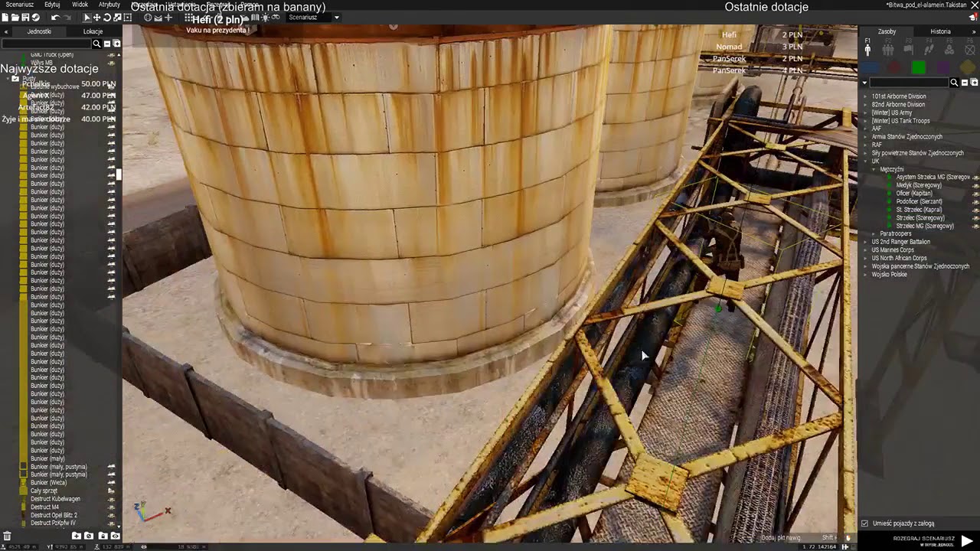Expand all entries in left entity list
Viewport: 980px width, 551px height.
(x=117, y=44)
